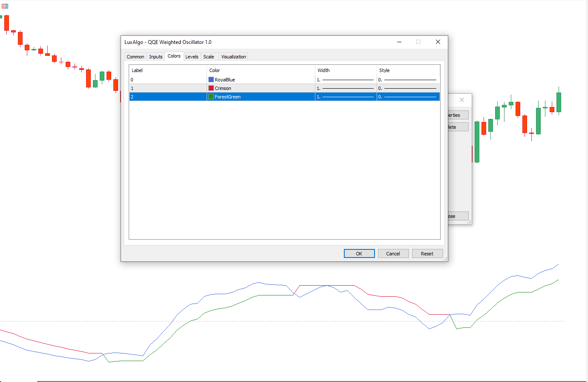Go to the Levels tab

pyautogui.click(x=192, y=57)
